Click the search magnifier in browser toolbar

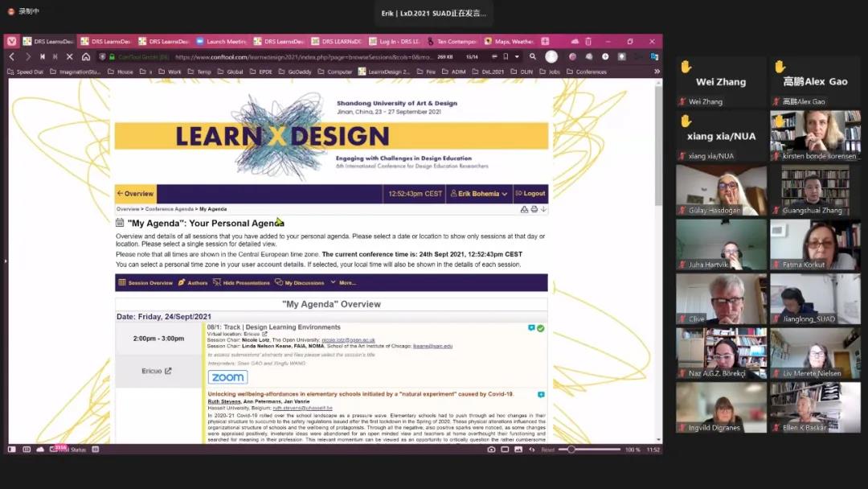532,57
